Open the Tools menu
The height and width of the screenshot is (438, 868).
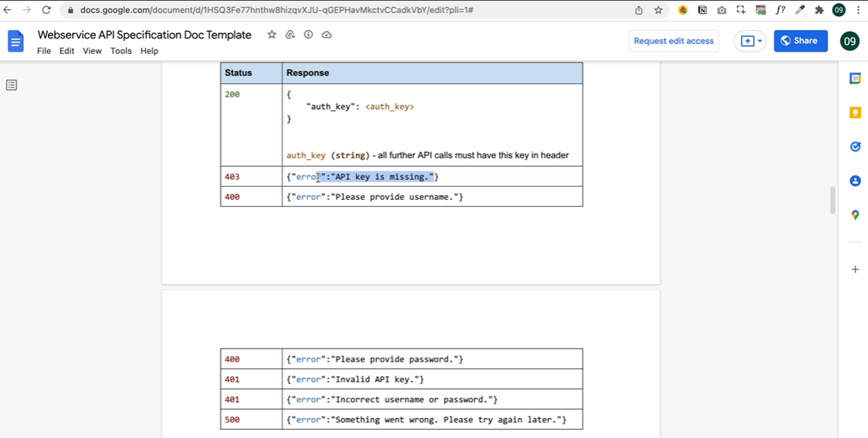click(121, 51)
